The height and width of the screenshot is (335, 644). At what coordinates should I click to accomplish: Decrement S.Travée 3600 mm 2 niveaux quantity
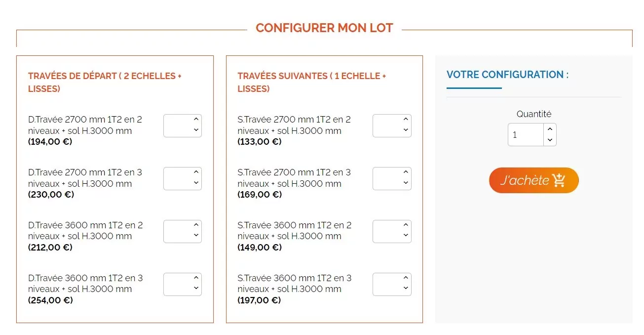point(406,236)
